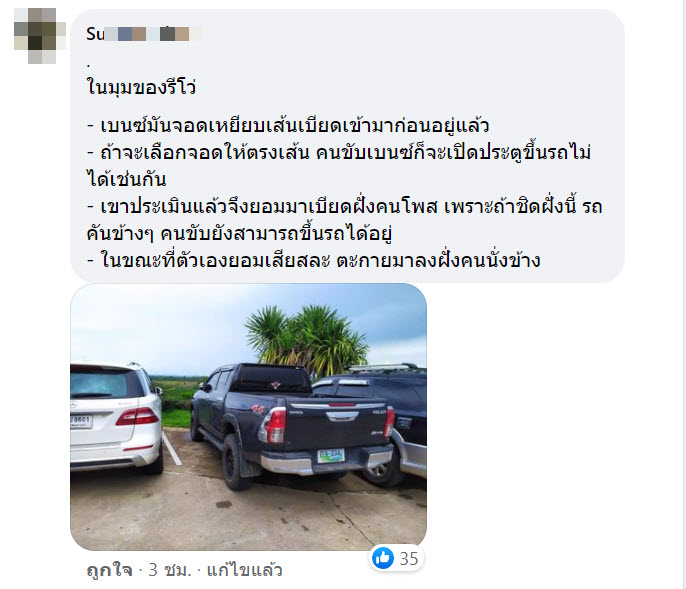Open the attached parking lot photo
This screenshot has height=589, width=686.
[x=248, y=417]
